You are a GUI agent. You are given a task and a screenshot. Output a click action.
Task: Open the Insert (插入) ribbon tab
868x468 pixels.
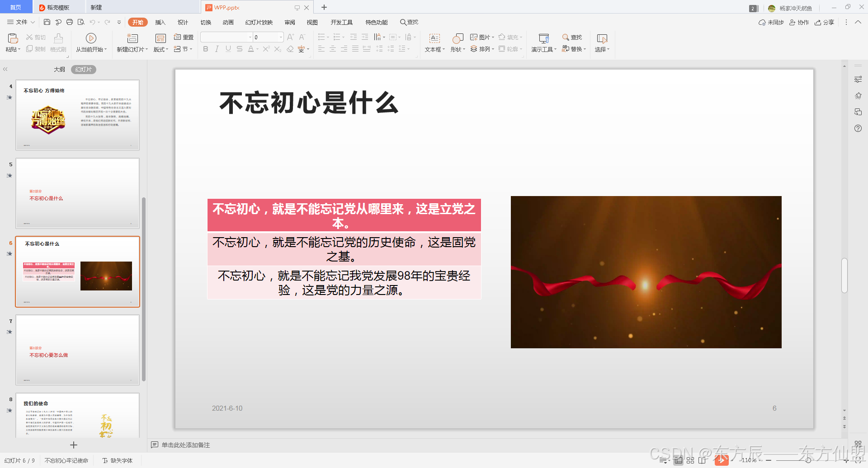pyautogui.click(x=160, y=22)
